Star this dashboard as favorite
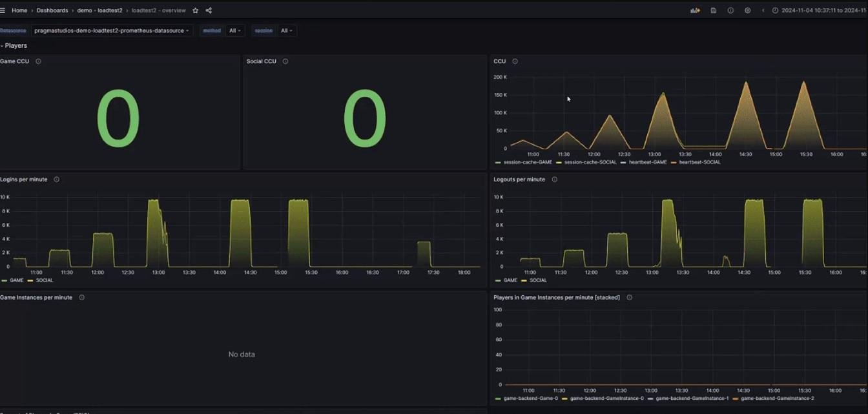The image size is (868, 414). tap(196, 10)
